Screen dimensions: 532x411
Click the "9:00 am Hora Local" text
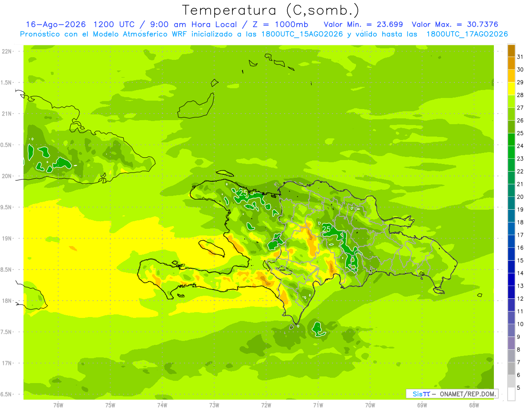click(195, 24)
